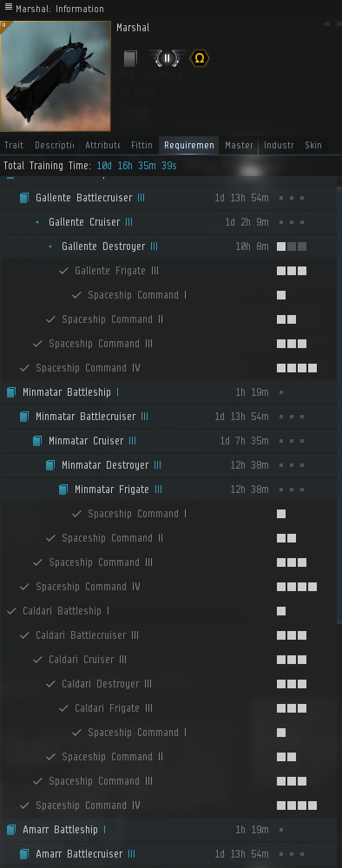Click the Minmatar Battleship skill book icon
This screenshot has height=868, width=342.
(11, 392)
